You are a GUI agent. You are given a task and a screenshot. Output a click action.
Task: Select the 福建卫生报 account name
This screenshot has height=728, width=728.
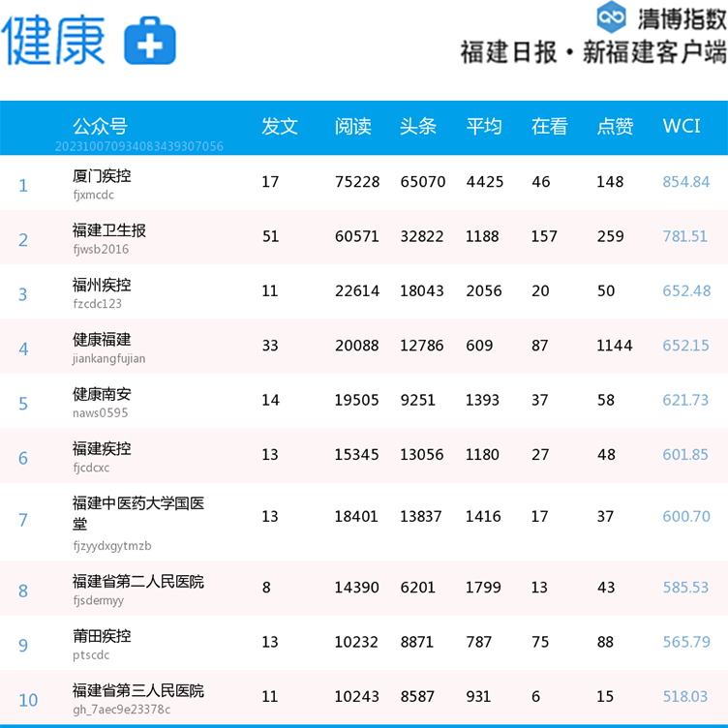pos(109,230)
